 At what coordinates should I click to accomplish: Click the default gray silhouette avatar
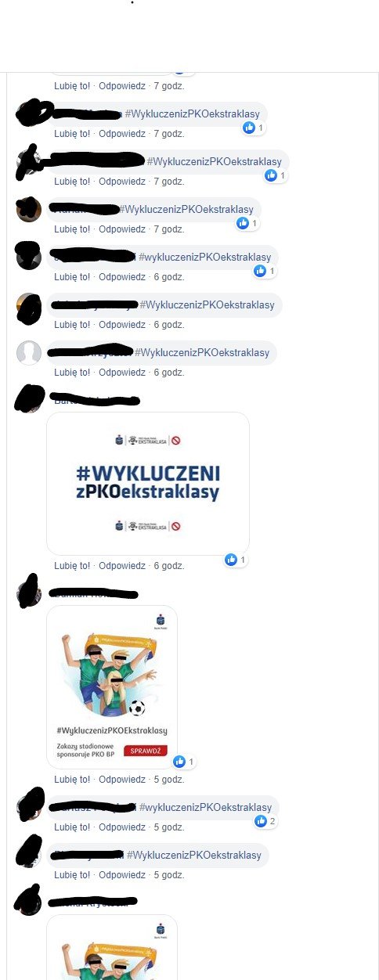29,353
